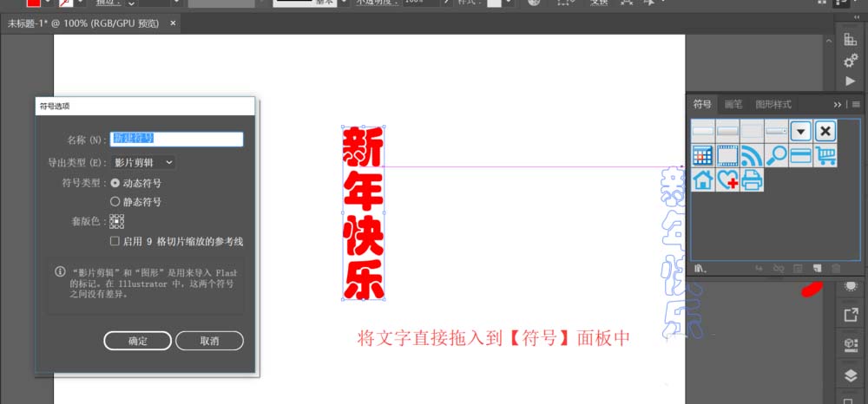Image resolution: width=868 pixels, height=404 pixels.
Task: Click the New Symbol icon
Action: click(817, 269)
